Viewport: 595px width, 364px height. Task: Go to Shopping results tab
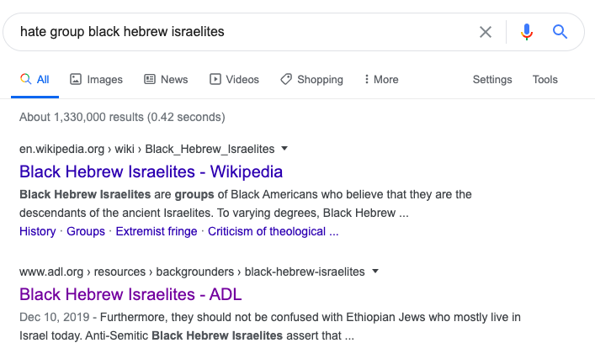coord(311,80)
